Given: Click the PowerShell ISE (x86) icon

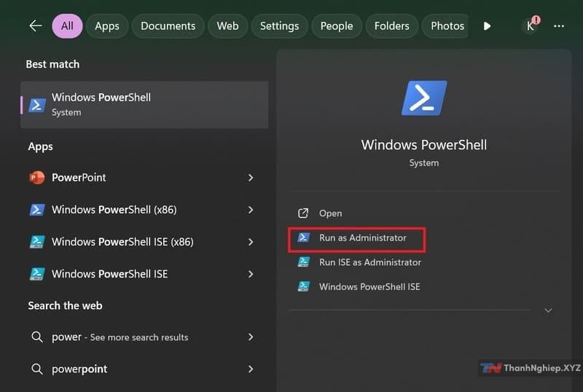Looking at the screenshot, I should [x=37, y=242].
